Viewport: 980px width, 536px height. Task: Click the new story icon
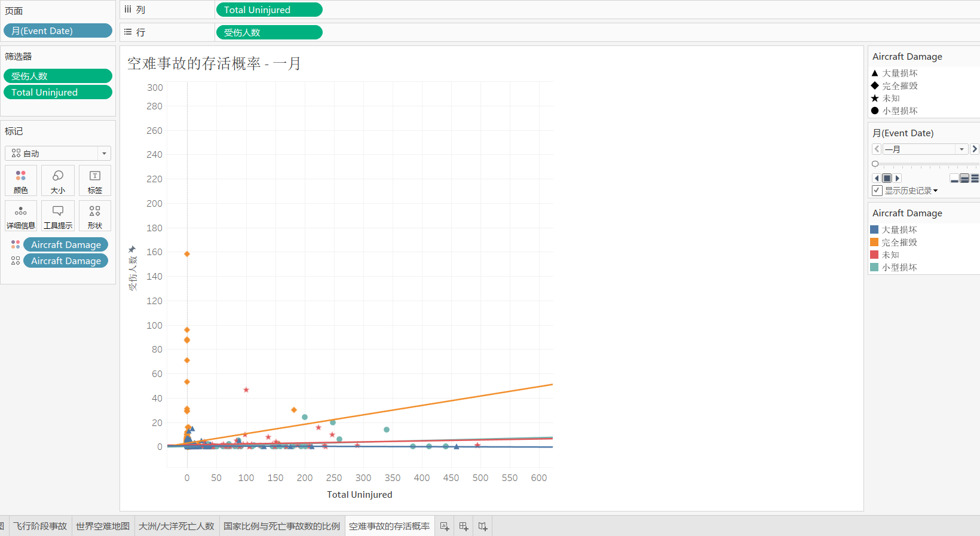pos(483,526)
